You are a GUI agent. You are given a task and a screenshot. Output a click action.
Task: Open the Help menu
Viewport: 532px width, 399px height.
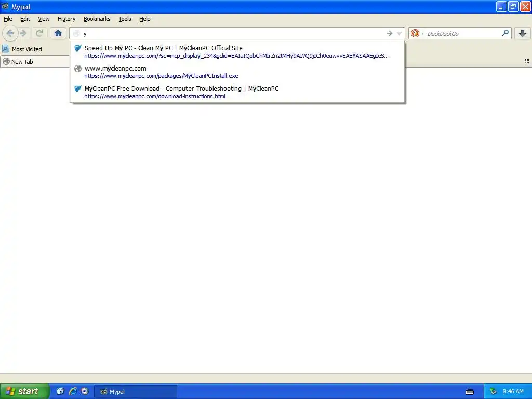point(145,19)
